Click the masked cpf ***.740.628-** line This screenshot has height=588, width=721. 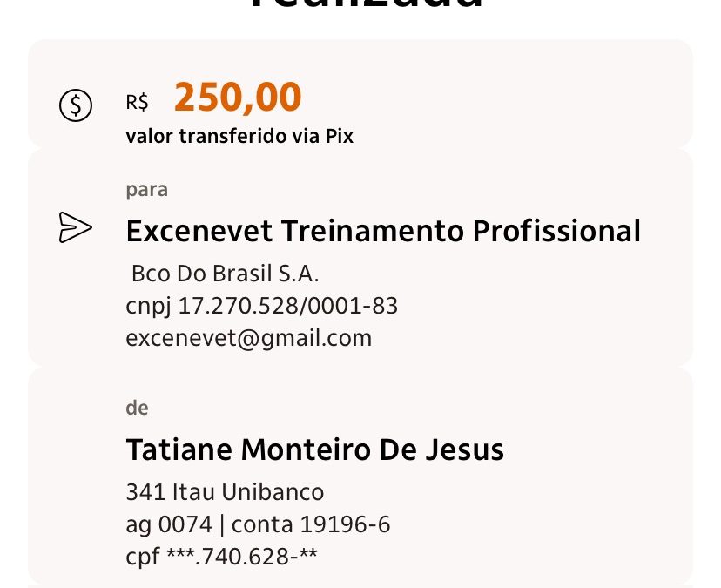(x=221, y=556)
